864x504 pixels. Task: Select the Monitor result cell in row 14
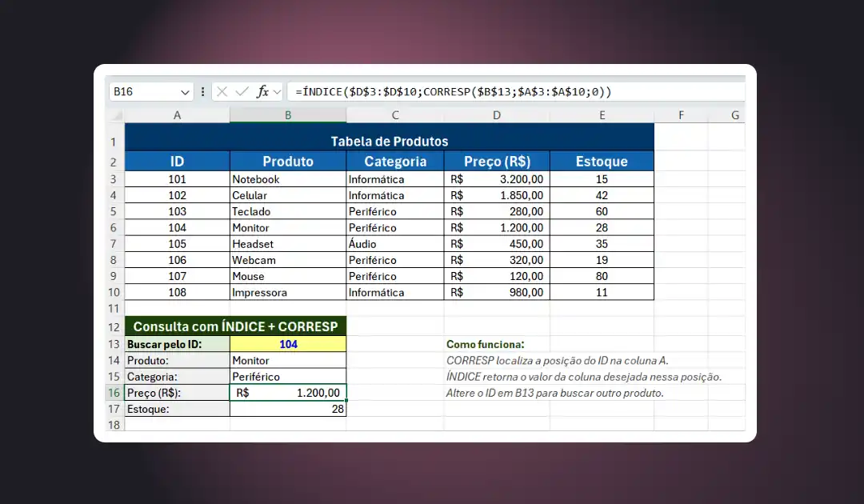(x=288, y=360)
